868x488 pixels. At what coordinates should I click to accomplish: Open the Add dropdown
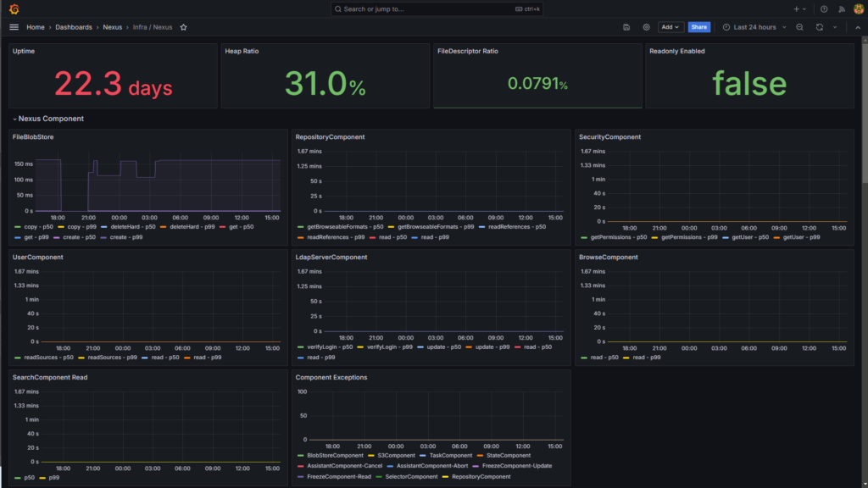point(670,27)
